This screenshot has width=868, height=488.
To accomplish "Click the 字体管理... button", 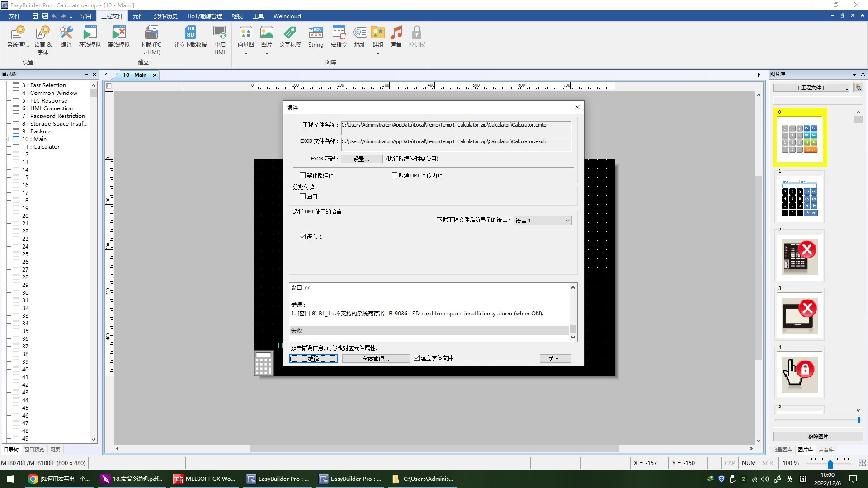I will click(375, 359).
